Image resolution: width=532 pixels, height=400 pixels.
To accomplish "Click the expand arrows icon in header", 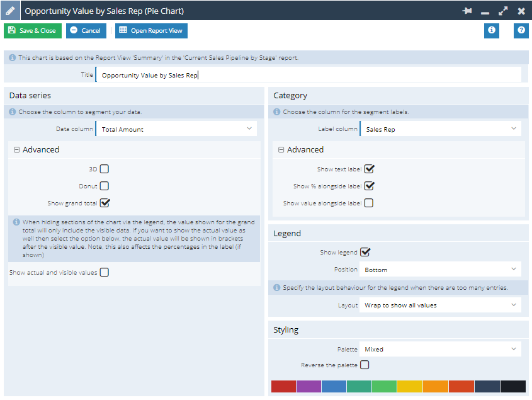I will (x=503, y=11).
